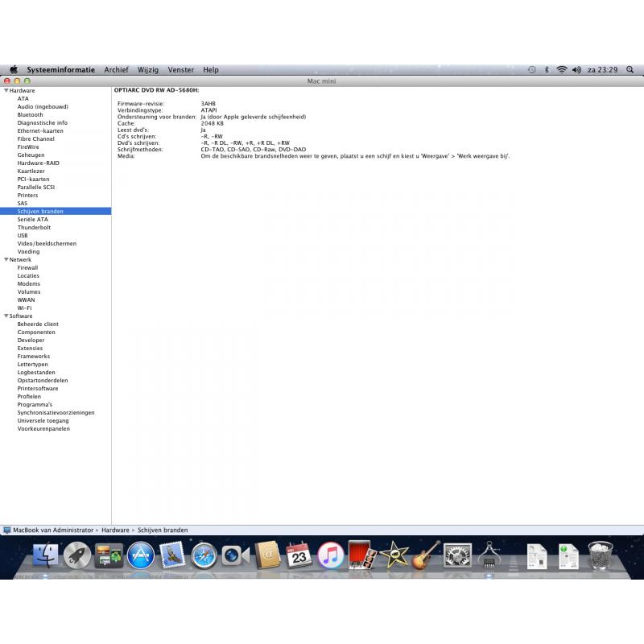The height and width of the screenshot is (644, 644).
Task: Select Thunderbolt in the sidebar
Action: pos(34,227)
